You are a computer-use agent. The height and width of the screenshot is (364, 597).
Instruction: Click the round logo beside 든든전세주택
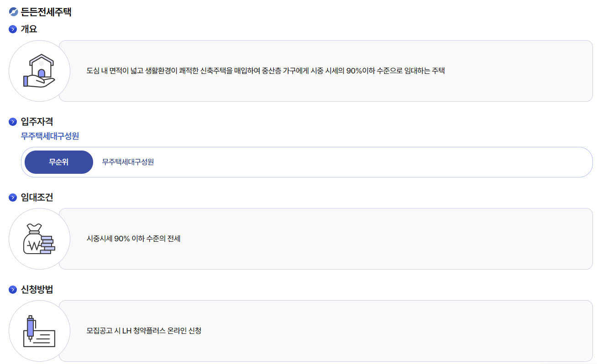click(x=13, y=12)
